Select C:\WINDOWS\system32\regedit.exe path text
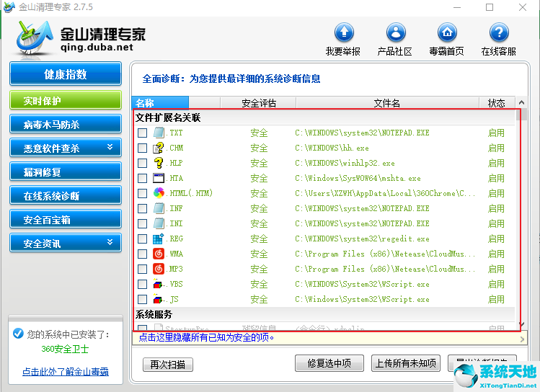 coord(362,239)
